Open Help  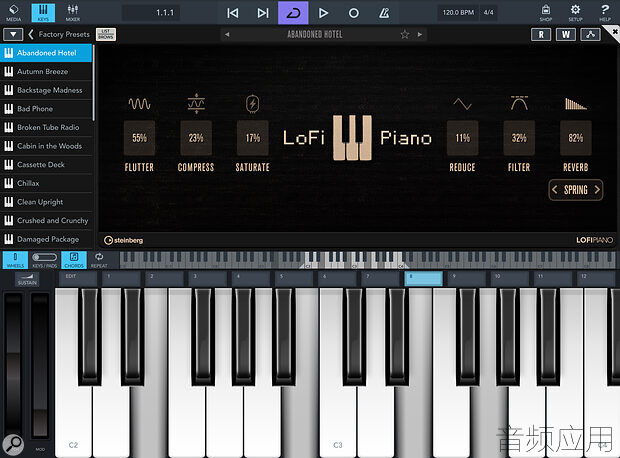(x=605, y=12)
